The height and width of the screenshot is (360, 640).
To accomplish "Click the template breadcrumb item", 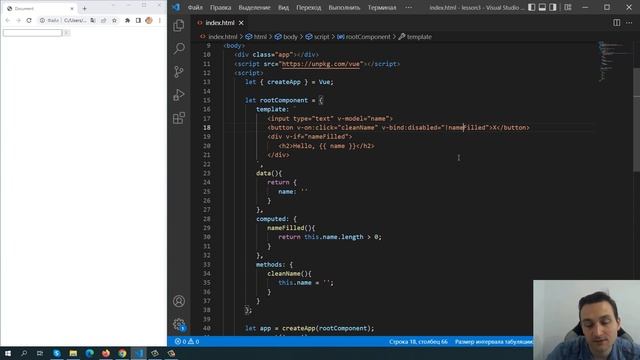I will pos(415,37).
